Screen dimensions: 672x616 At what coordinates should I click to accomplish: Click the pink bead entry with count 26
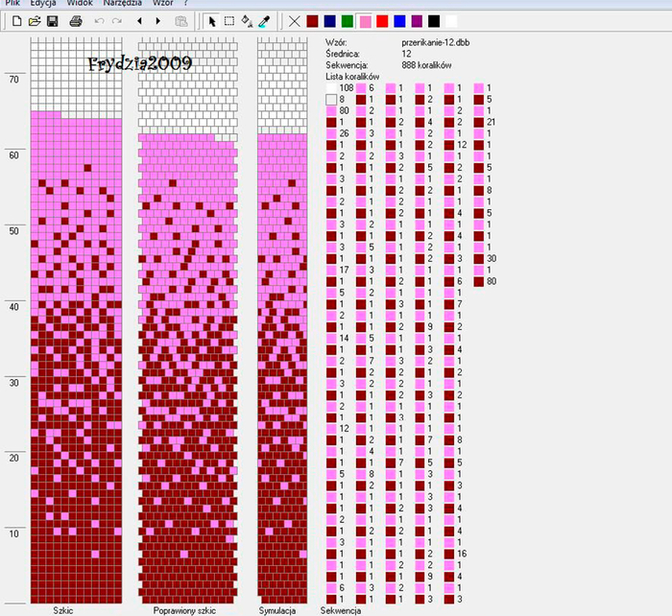(x=339, y=133)
